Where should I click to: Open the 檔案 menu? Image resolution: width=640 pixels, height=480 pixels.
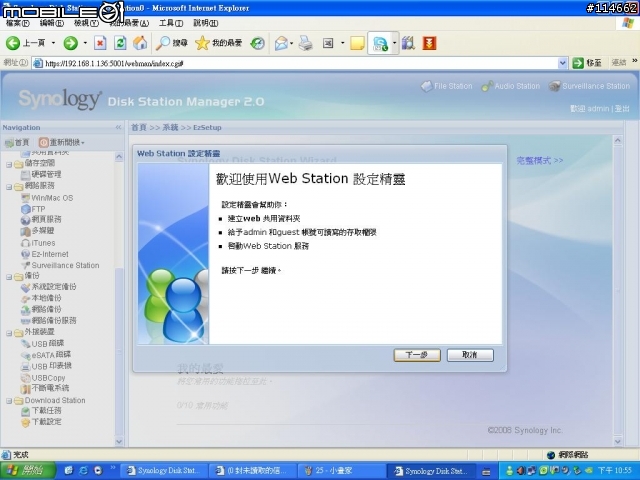pyautogui.click(x=17, y=23)
